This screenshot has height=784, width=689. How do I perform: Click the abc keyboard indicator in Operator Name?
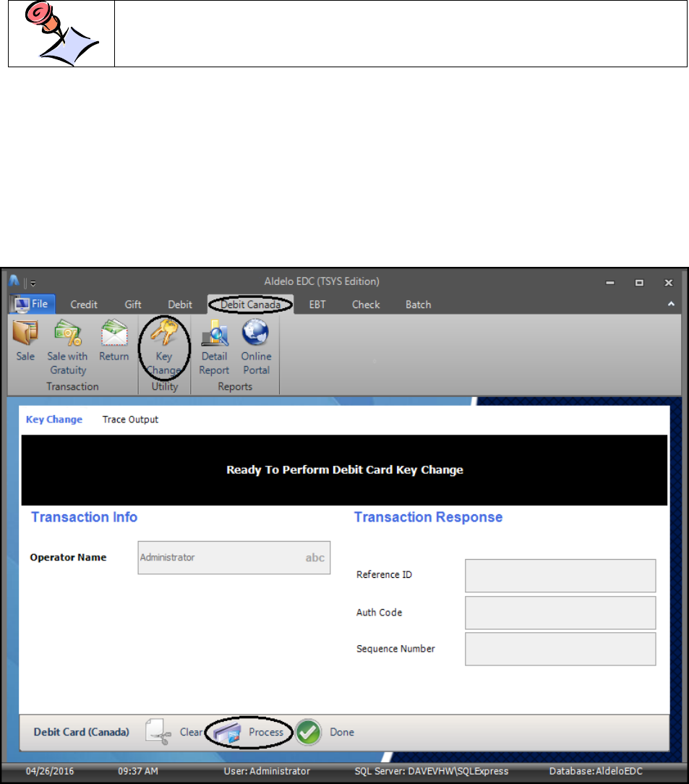pyautogui.click(x=314, y=558)
